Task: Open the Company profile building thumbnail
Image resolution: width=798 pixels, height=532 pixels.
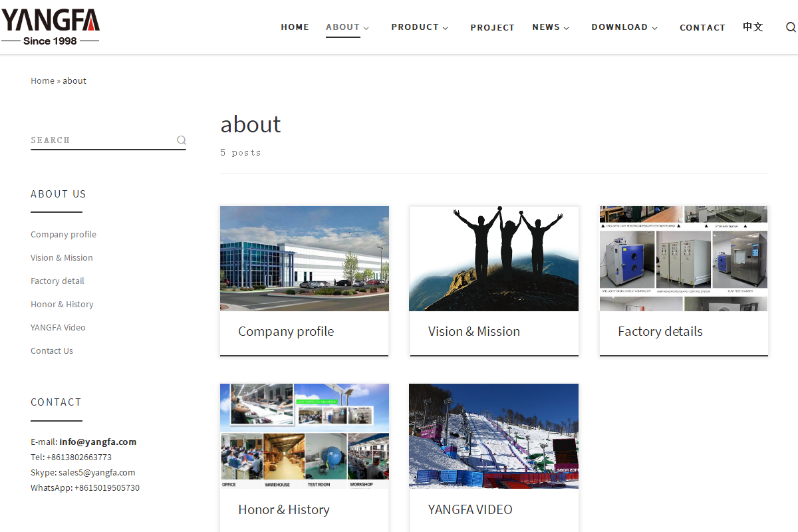Action: point(305,259)
